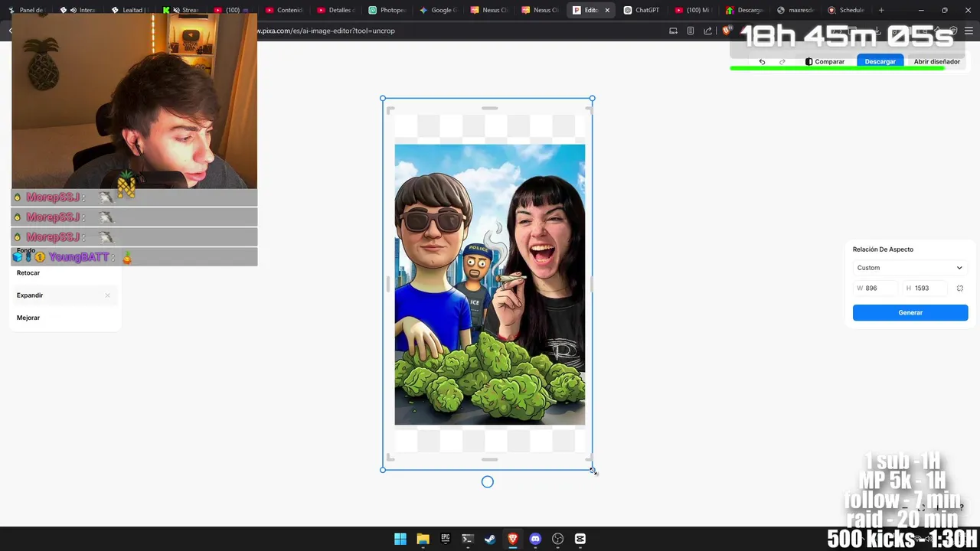Switch to the ChatGPT browser tab
This screenshot has width=980, height=551.
click(x=642, y=10)
